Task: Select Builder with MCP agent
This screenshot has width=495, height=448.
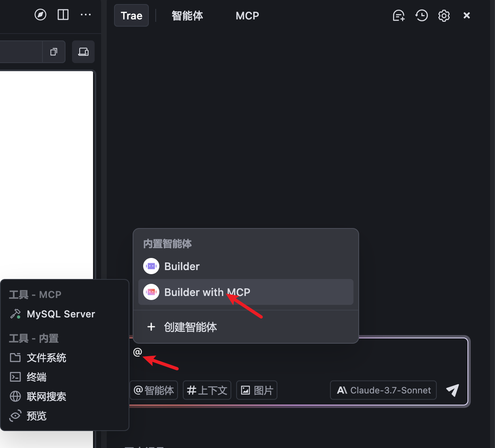Action: click(246, 292)
